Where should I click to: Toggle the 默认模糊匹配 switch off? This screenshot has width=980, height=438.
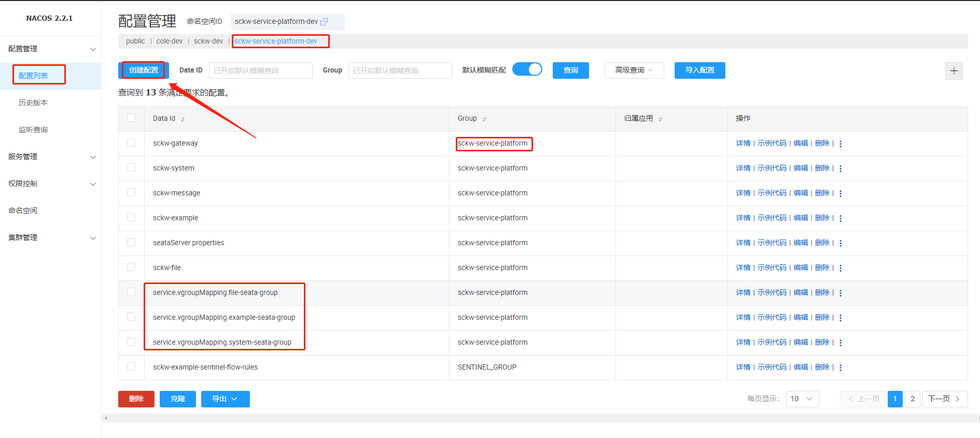[x=527, y=69]
